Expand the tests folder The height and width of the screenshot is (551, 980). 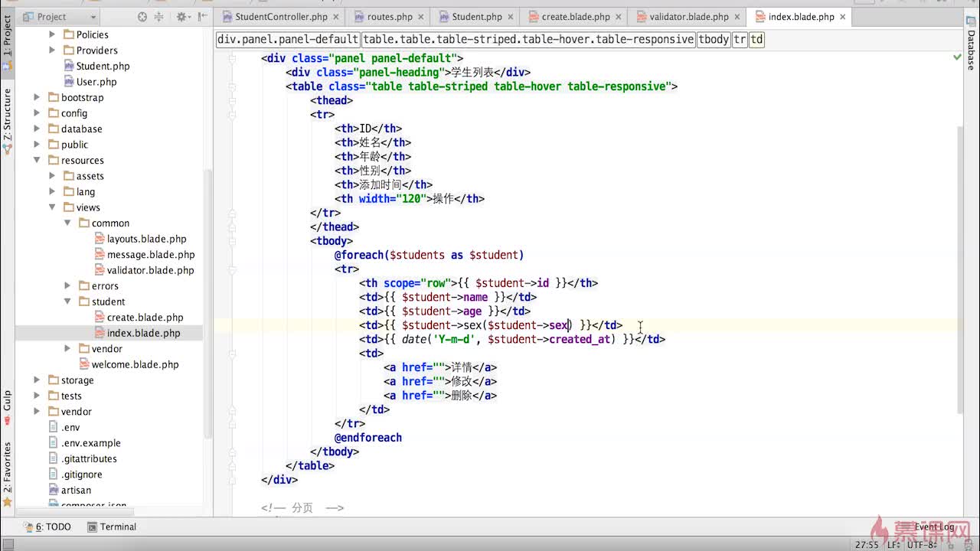[37, 396]
